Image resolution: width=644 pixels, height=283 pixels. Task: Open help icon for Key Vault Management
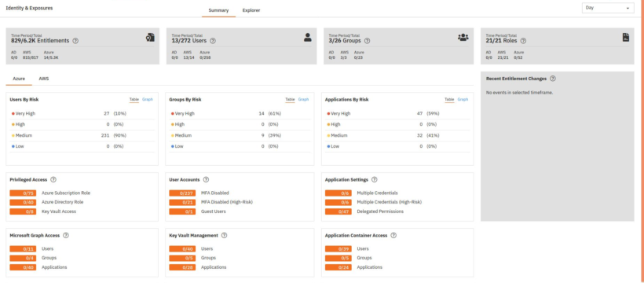225,235
